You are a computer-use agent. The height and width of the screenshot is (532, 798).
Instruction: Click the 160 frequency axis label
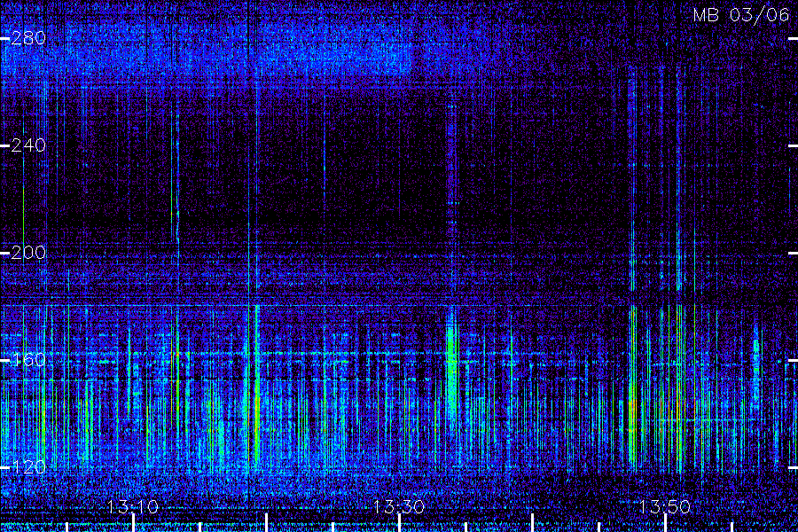tap(28, 360)
